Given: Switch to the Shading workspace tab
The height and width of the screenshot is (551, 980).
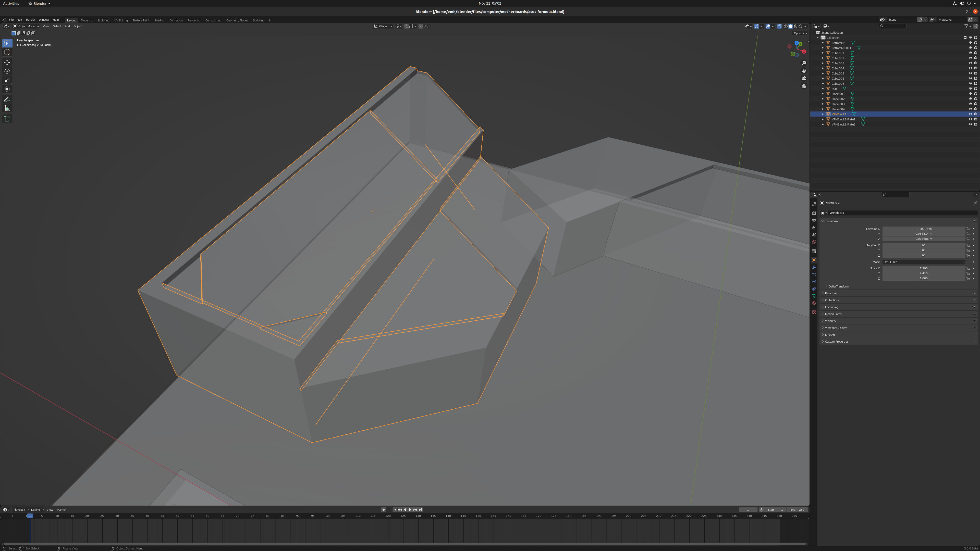Looking at the screenshot, I should pyautogui.click(x=160, y=20).
